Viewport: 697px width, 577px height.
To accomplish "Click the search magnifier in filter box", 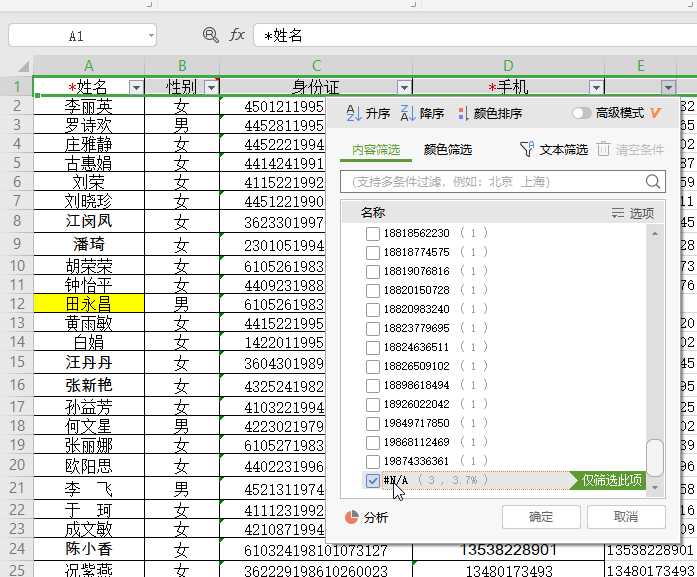I will 653,181.
